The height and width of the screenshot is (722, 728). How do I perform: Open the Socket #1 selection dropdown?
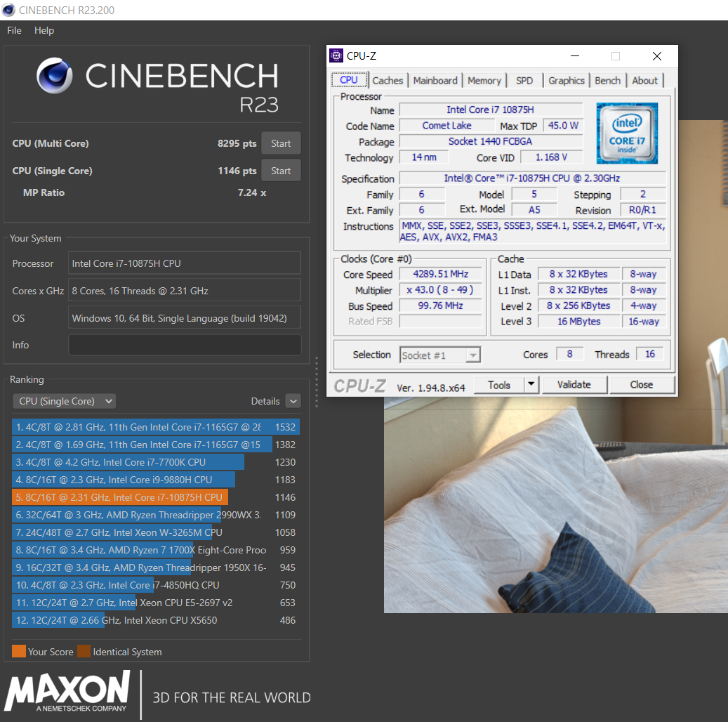tap(439, 355)
